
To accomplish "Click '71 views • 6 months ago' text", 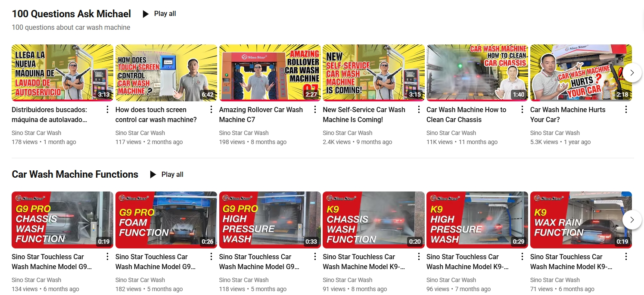I will 562,289.
